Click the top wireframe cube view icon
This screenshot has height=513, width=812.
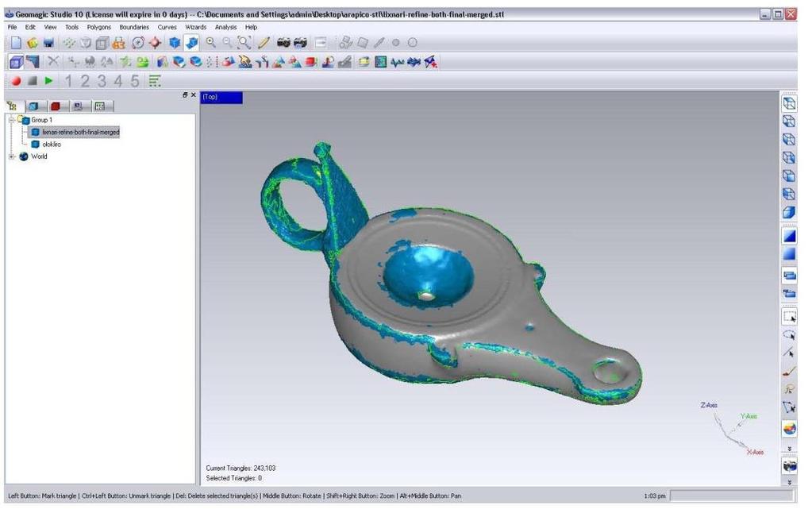click(x=789, y=103)
